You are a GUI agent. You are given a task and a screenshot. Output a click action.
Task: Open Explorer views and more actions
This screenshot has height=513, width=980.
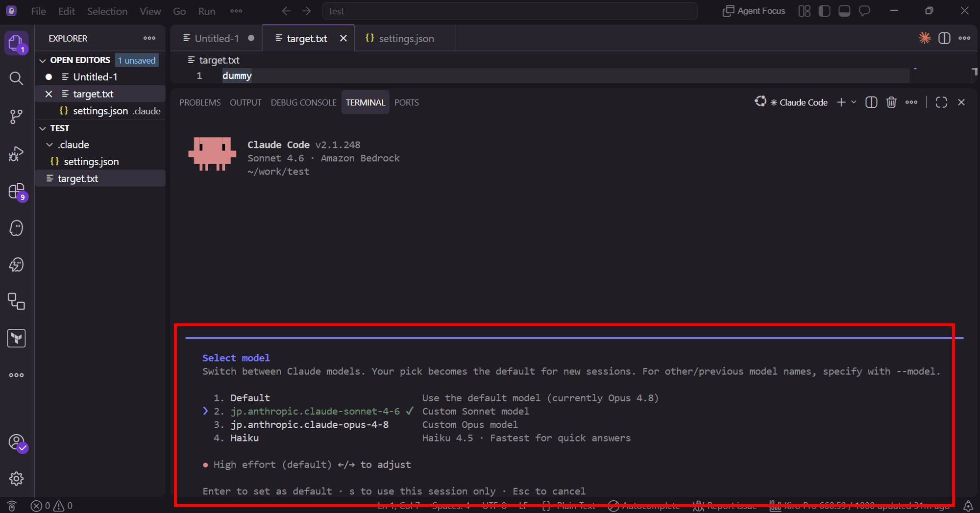(x=149, y=38)
